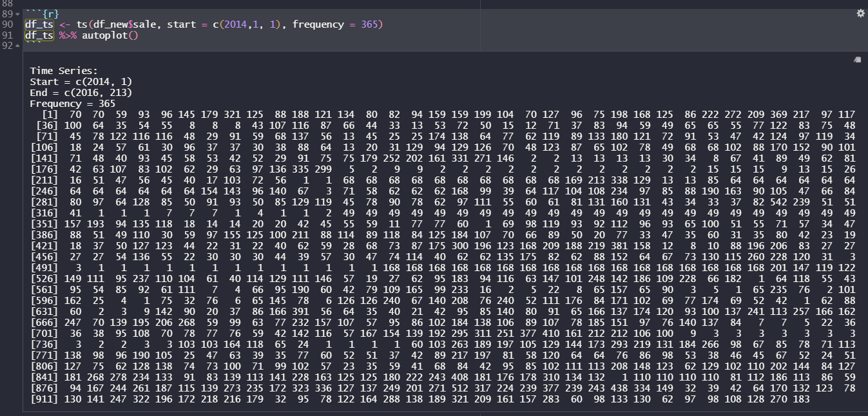Click row index [176] in output
Image resolution: width=868 pixels, height=416 pixels.
(x=44, y=169)
